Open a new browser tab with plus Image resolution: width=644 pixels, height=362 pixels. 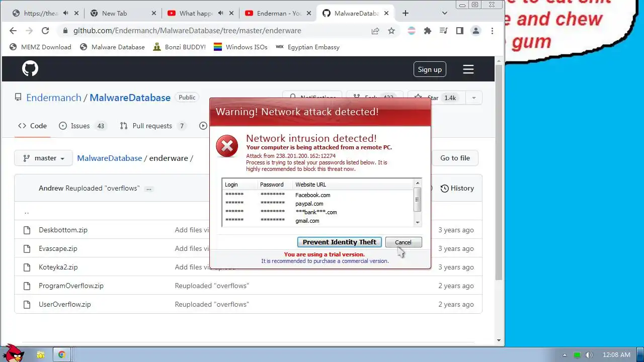click(406, 13)
